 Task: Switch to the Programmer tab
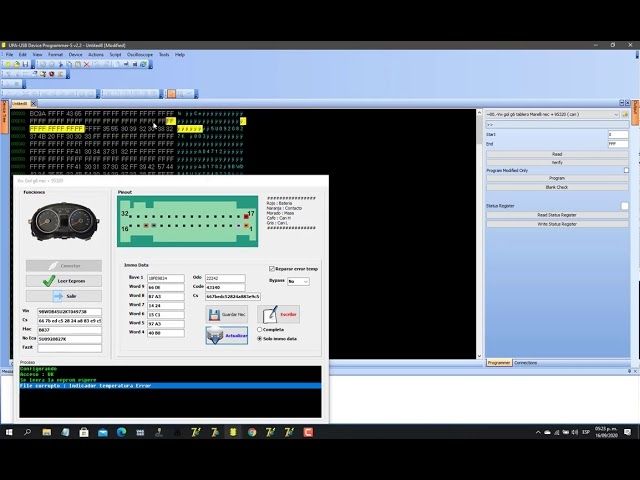click(x=499, y=363)
